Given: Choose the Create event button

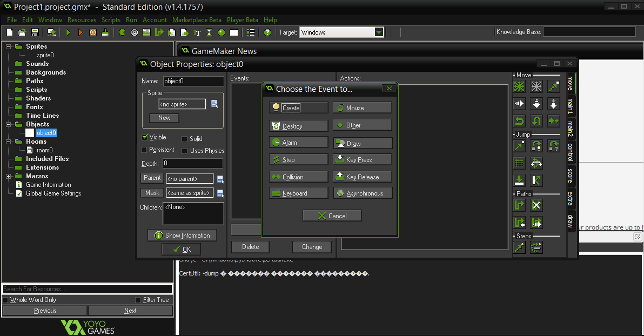Looking at the screenshot, I should click(298, 108).
